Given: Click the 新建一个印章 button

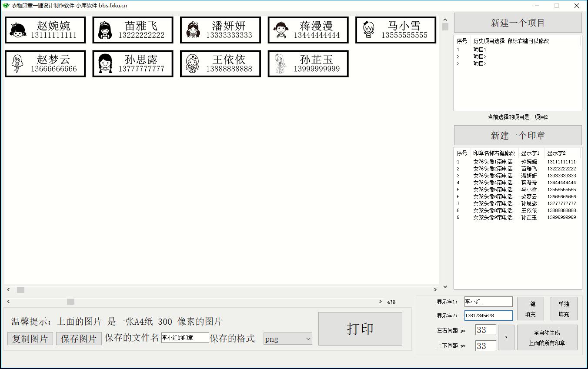Looking at the screenshot, I should coord(518,135).
